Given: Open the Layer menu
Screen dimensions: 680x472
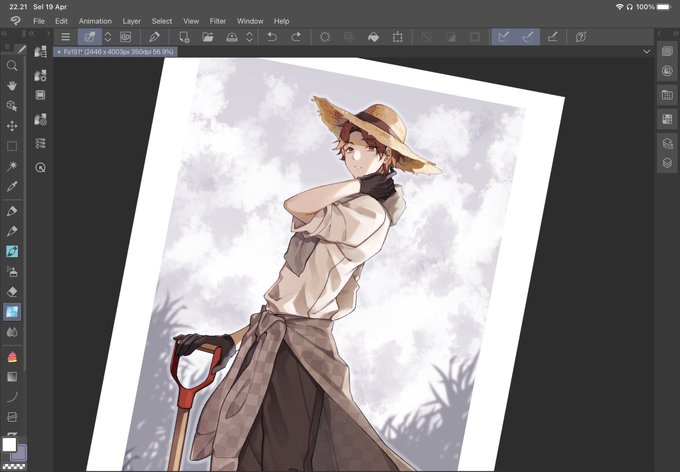Looking at the screenshot, I should pos(131,21).
